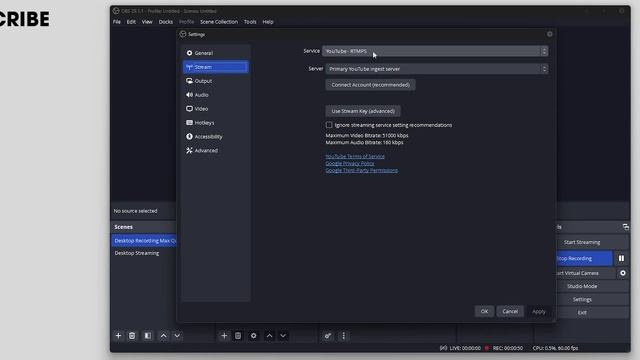The height and width of the screenshot is (360, 640).
Task: Open the Hotkeys settings category
Action: click(216, 122)
